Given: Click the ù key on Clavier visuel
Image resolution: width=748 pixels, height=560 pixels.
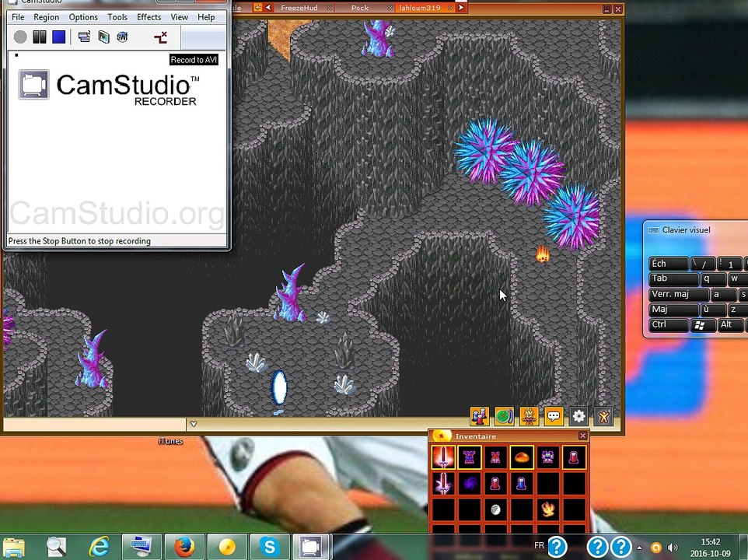Looking at the screenshot, I should click(x=713, y=310).
